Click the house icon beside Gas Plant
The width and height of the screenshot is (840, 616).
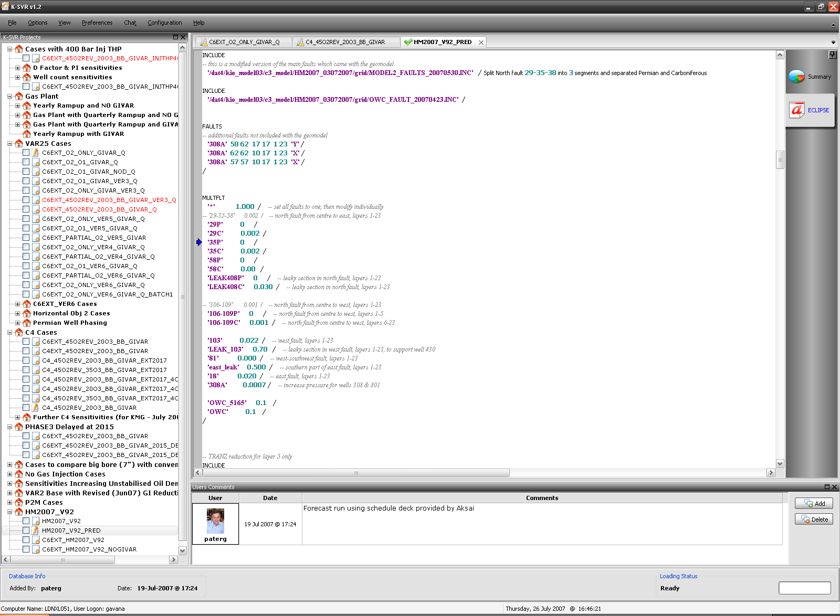tap(19, 96)
